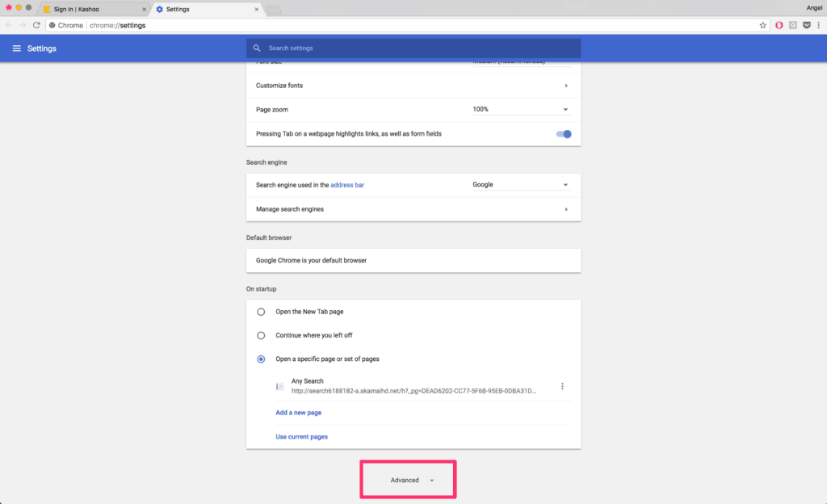Click Use current pages
The height and width of the screenshot is (504, 827).
point(302,437)
